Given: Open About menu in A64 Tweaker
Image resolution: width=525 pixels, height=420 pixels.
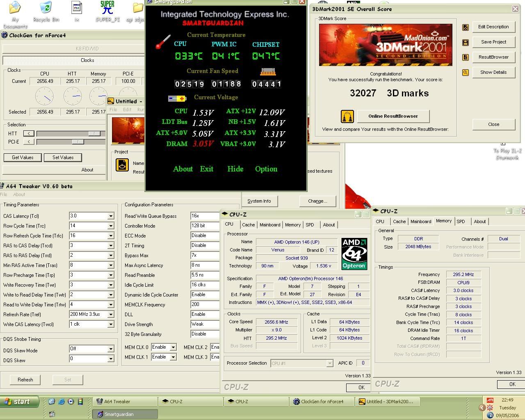Looking at the screenshot, I should tap(19, 194).
